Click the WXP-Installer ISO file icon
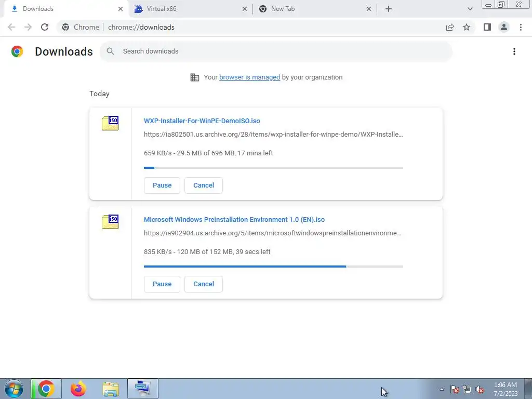This screenshot has width=532, height=399. [110, 123]
